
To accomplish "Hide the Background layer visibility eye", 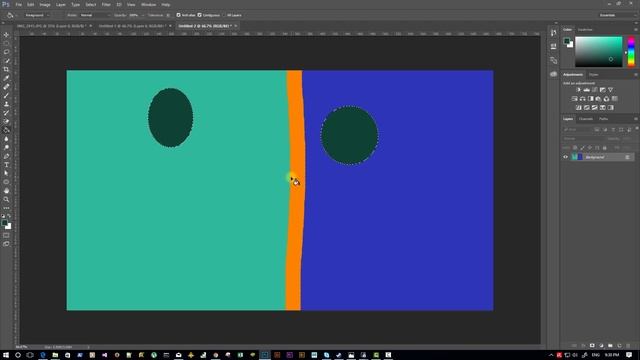I will (566, 157).
